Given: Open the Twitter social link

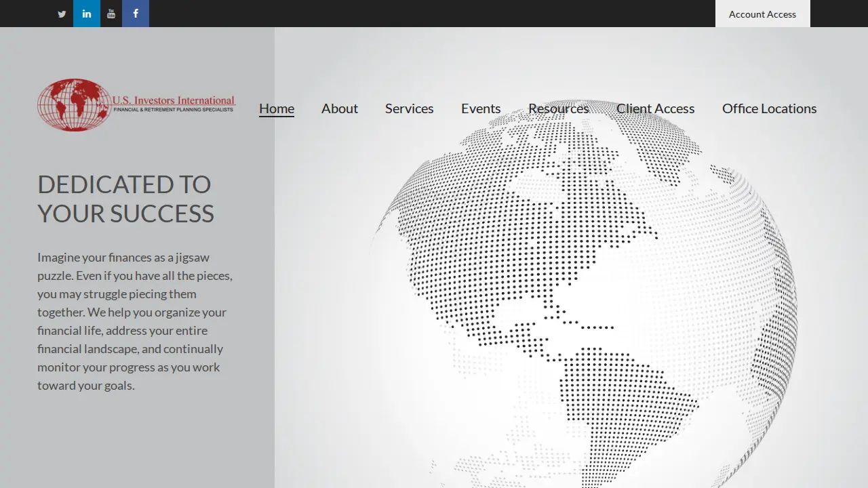Looking at the screenshot, I should pos(62,14).
